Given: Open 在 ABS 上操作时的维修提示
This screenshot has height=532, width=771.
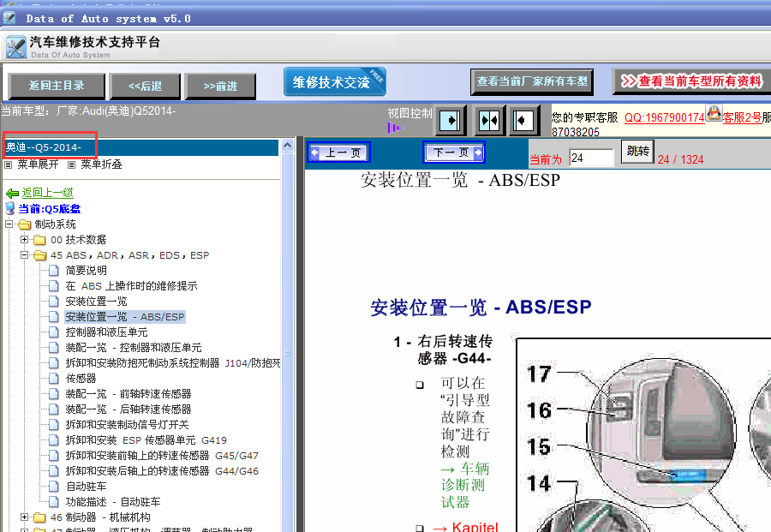Looking at the screenshot, I should 131,286.
